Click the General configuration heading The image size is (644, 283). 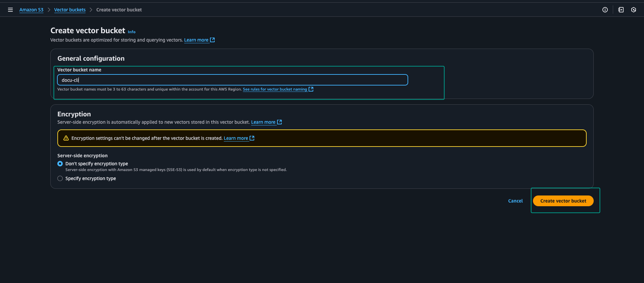[91, 58]
